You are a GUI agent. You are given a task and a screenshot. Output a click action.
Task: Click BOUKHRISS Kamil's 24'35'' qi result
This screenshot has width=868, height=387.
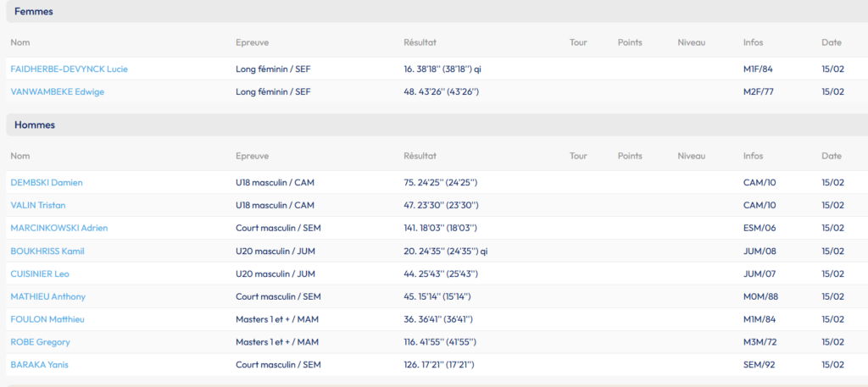click(445, 251)
